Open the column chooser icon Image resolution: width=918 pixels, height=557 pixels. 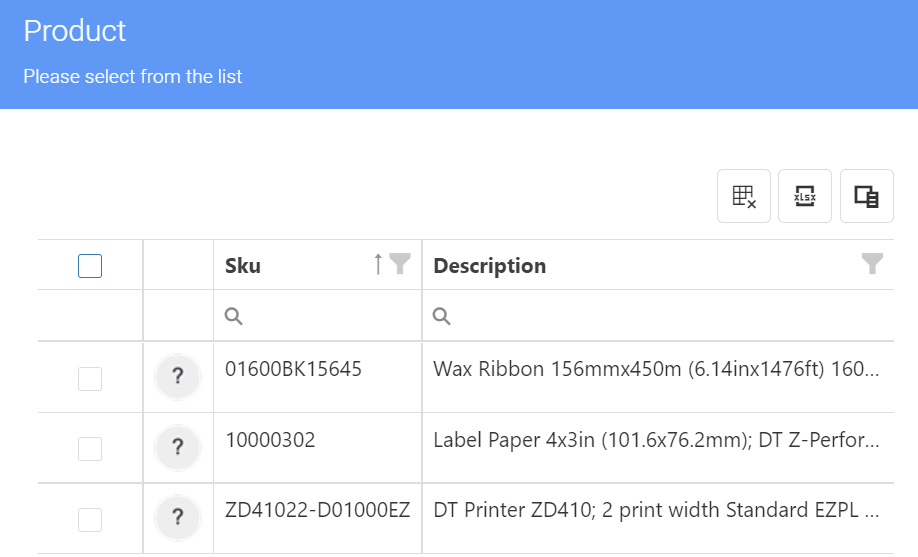coord(866,196)
